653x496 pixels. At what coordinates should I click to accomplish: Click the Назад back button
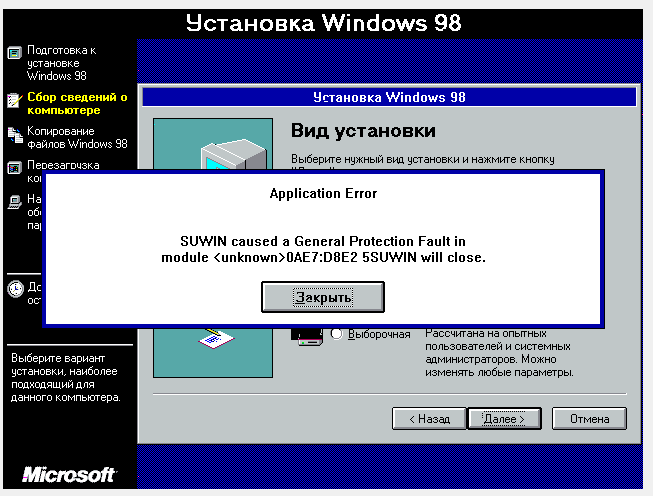pyautogui.click(x=429, y=419)
